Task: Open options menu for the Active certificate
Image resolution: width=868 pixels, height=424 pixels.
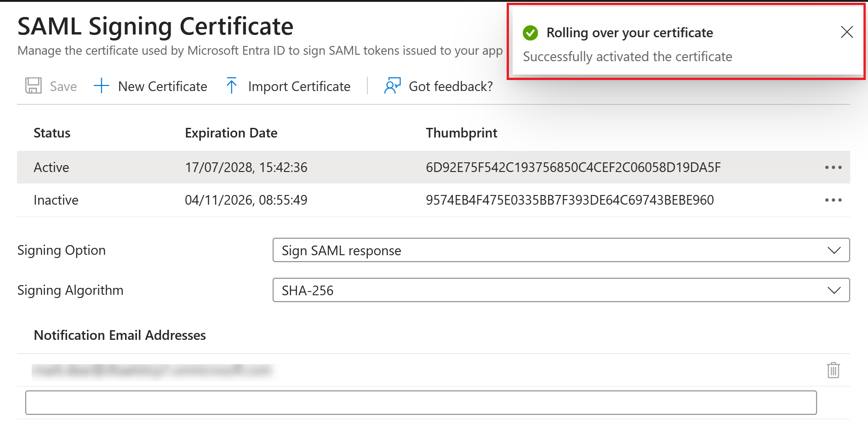Action: pos(833,167)
